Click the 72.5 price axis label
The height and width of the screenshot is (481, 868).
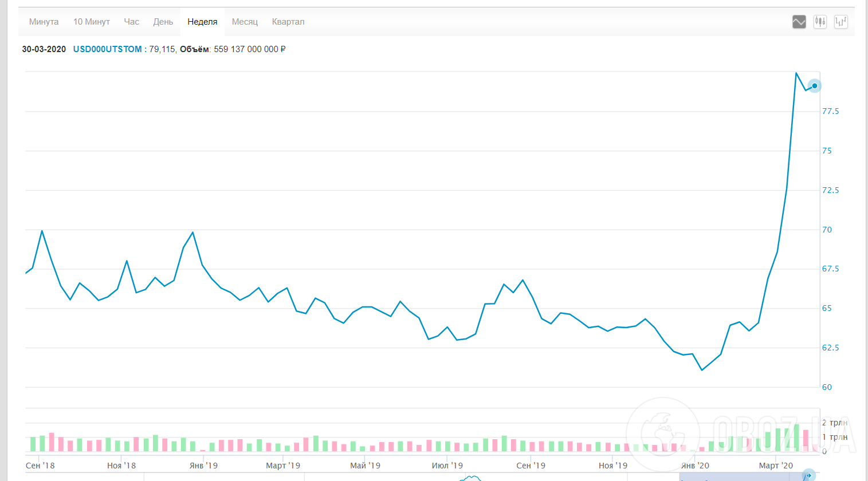(831, 190)
